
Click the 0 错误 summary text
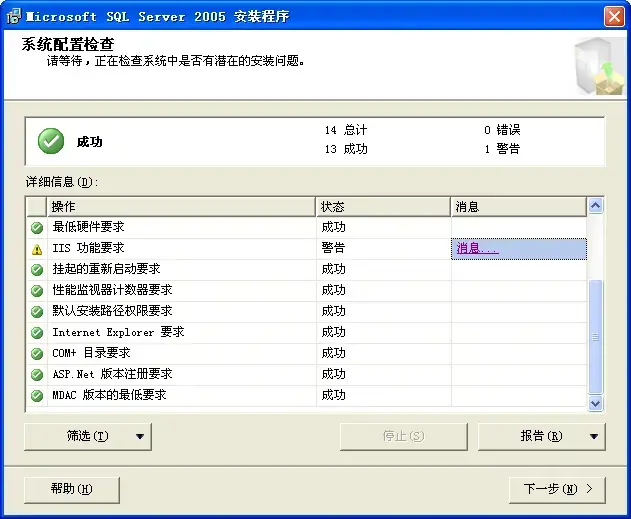click(x=502, y=130)
